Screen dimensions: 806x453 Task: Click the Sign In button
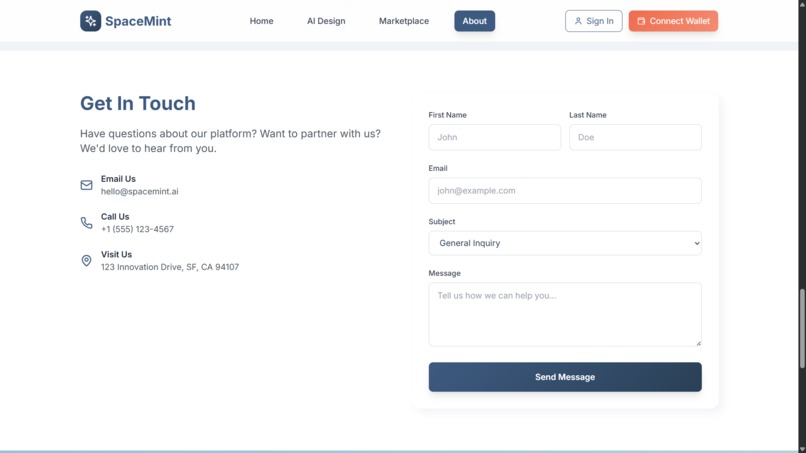pos(594,21)
